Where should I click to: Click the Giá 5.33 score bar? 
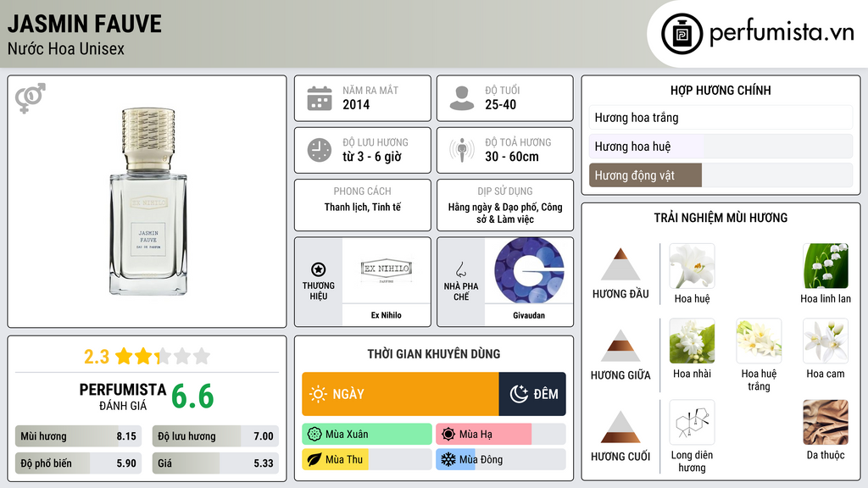(215, 463)
